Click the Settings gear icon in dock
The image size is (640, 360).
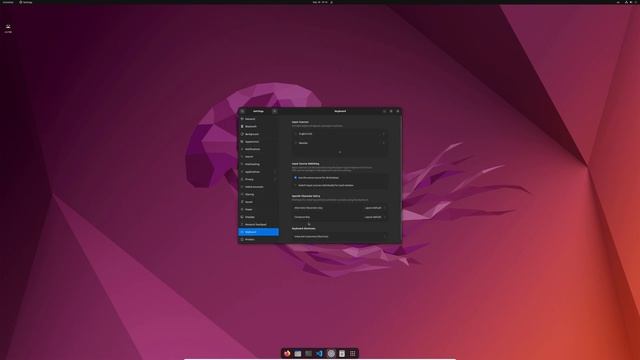tap(331, 353)
